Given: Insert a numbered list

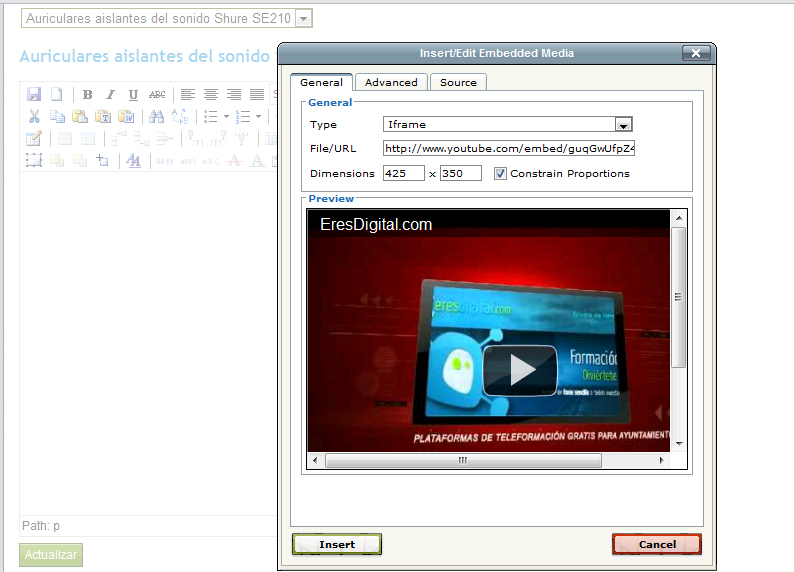Looking at the screenshot, I should click(243, 117).
